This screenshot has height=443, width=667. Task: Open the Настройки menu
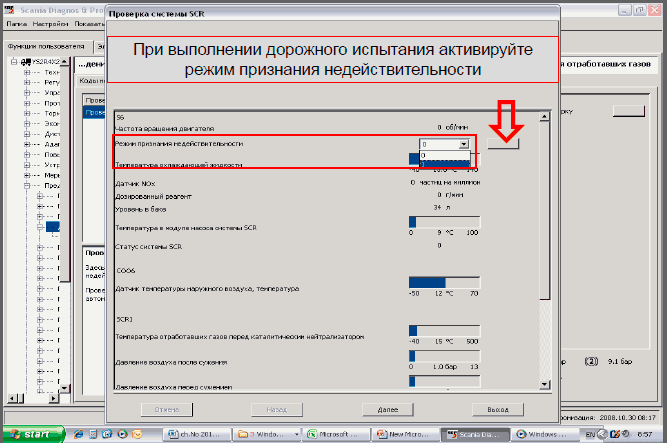click(x=50, y=22)
